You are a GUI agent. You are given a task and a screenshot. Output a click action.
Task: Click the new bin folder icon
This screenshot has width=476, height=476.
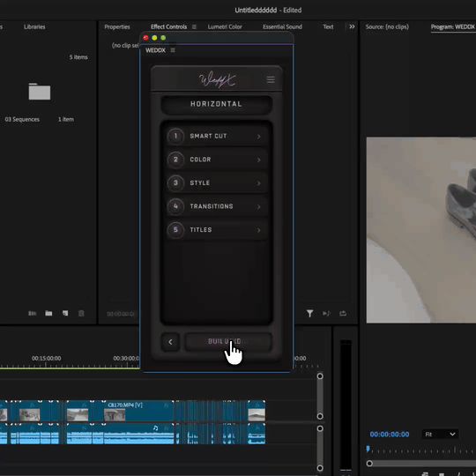(48, 313)
